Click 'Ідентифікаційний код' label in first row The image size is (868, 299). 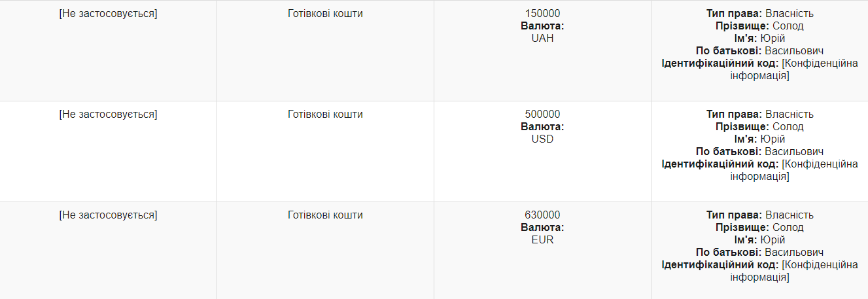[720, 63]
